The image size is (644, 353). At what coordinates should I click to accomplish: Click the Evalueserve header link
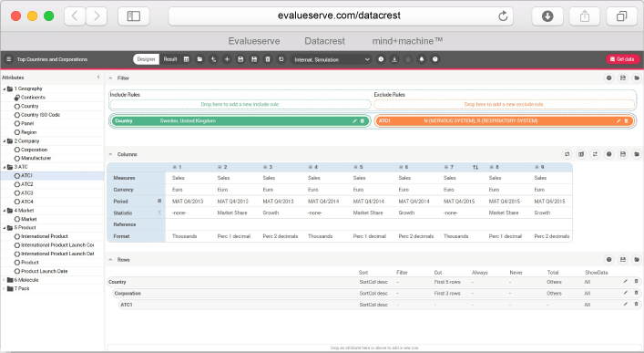coord(254,41)
